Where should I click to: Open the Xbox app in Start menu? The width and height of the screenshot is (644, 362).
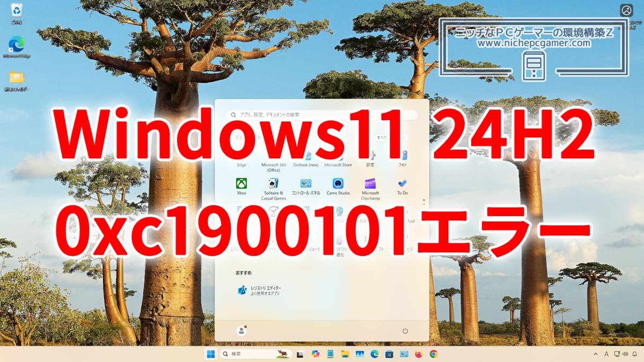point(241,186)
